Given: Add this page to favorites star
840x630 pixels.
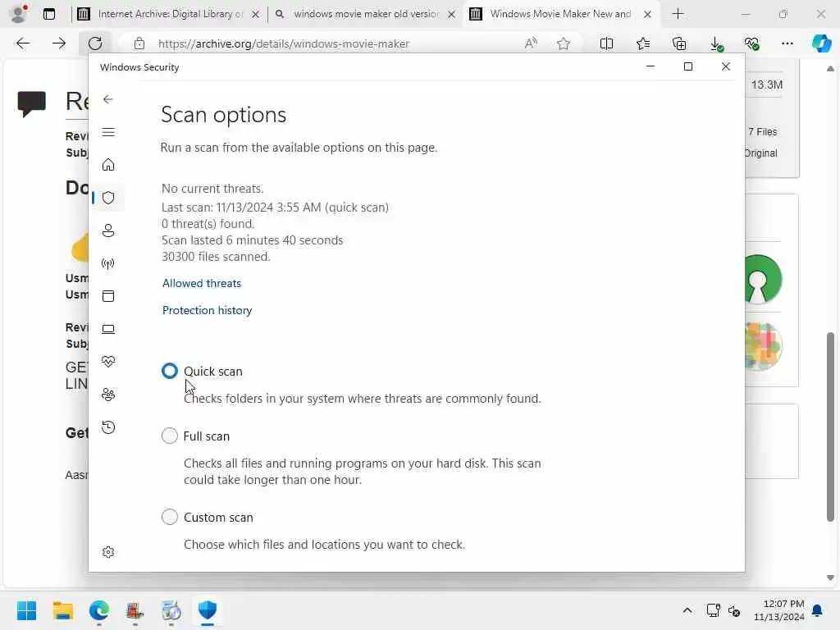Looking at the screenshot, I should 563,43.
